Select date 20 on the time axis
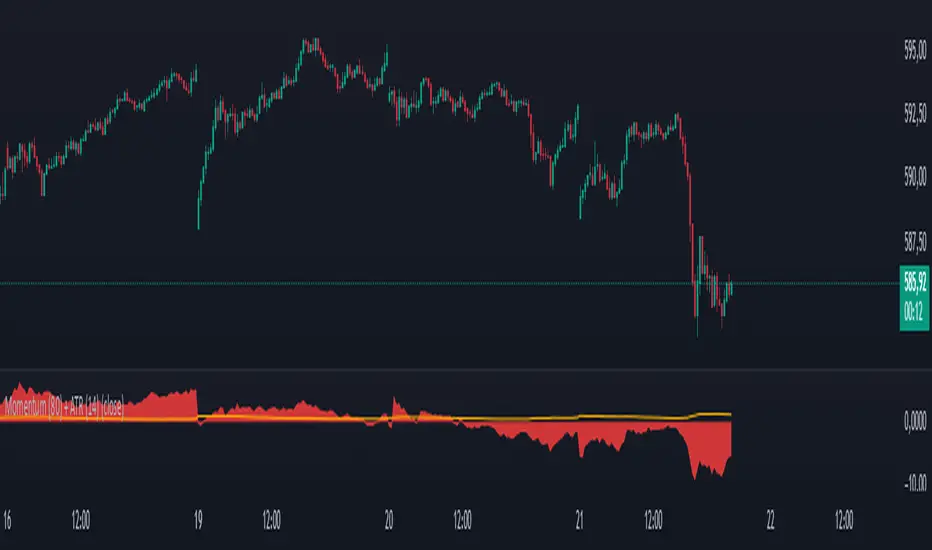 [x=389, y=520]
